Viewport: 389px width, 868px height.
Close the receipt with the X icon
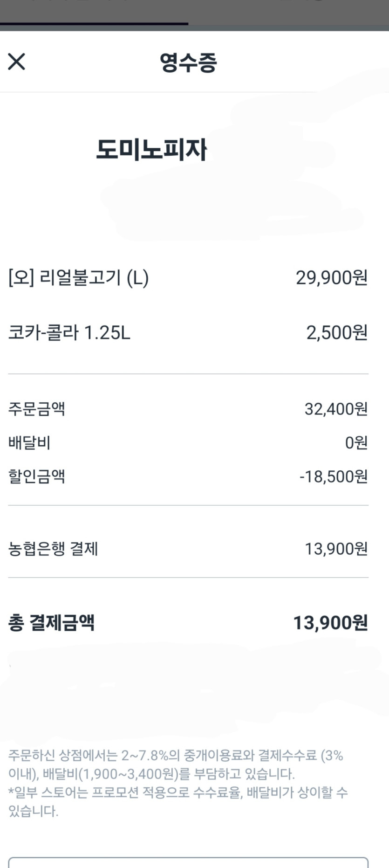(16, 62)
